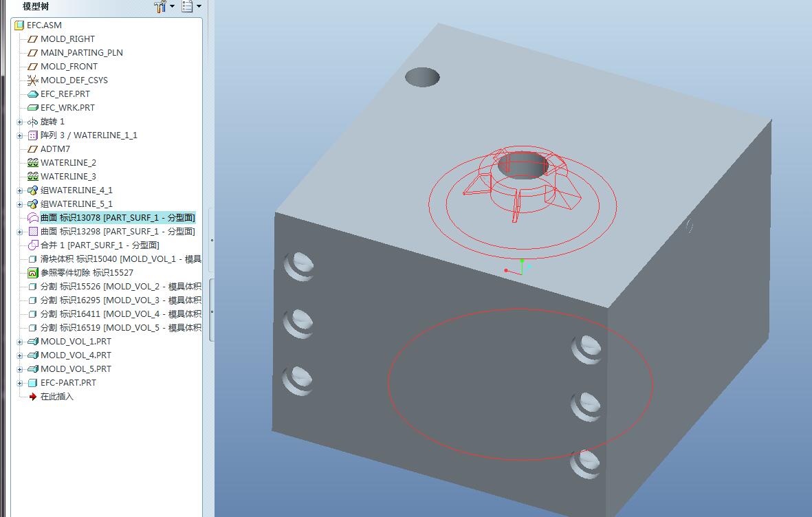Click the 曲面 标识13078 surface icon
Image resolution: width=812 pixels, height=517 pixels.
pos(32,217)
